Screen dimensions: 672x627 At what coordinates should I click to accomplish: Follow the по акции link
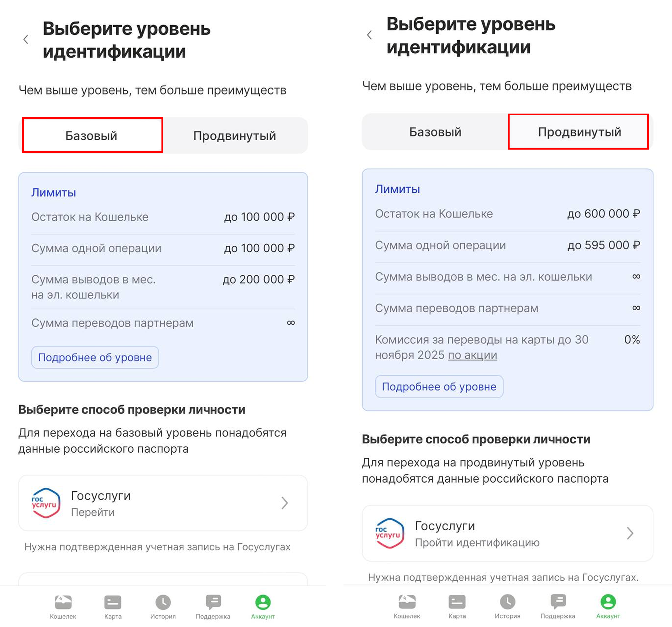(472, 355)
